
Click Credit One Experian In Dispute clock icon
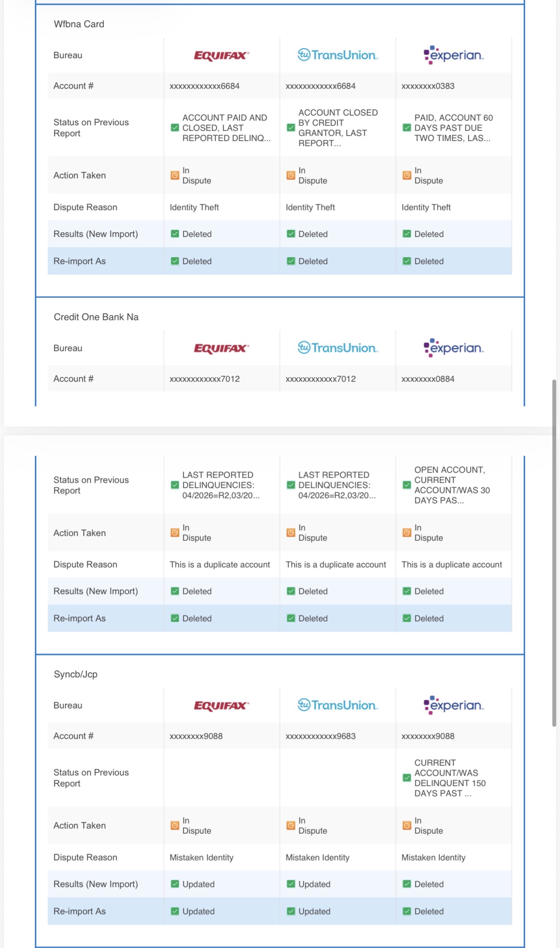click(407, 532)
